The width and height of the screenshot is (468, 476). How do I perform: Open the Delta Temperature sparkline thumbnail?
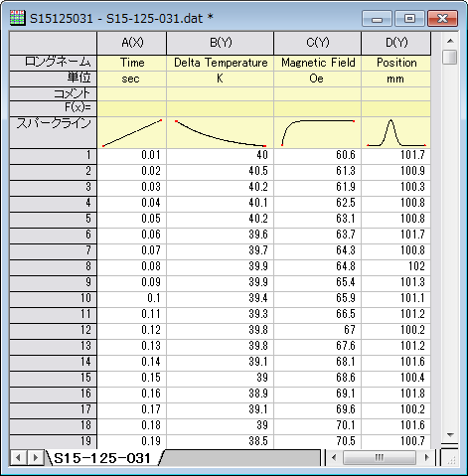pyautogui.click(x=221, y=132)
